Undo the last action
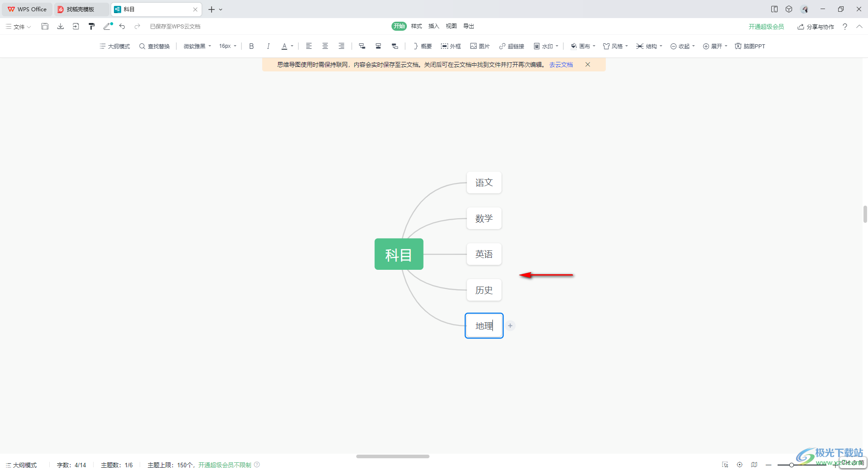 122,26
